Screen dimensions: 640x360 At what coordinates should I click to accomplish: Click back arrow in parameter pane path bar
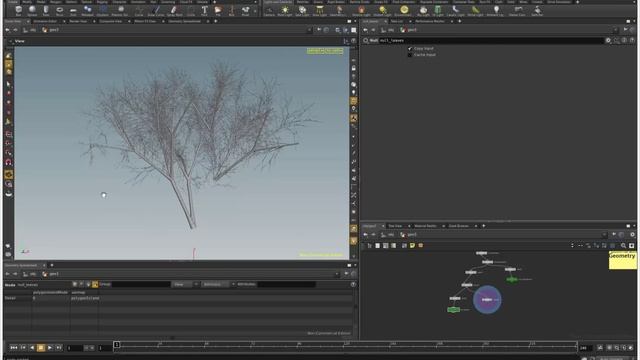365,30
